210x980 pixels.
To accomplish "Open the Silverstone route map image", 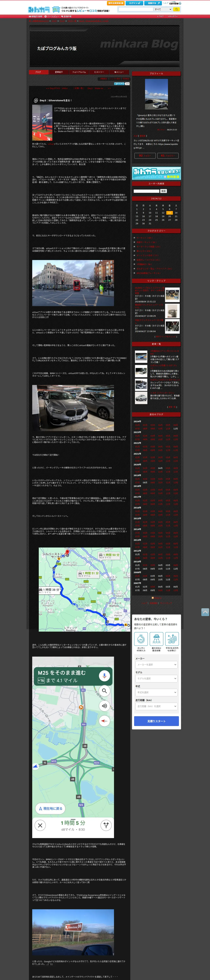I will tap(84, 589).
